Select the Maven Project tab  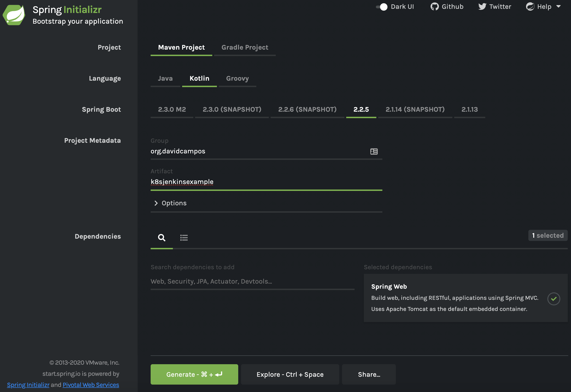[181, 47]
